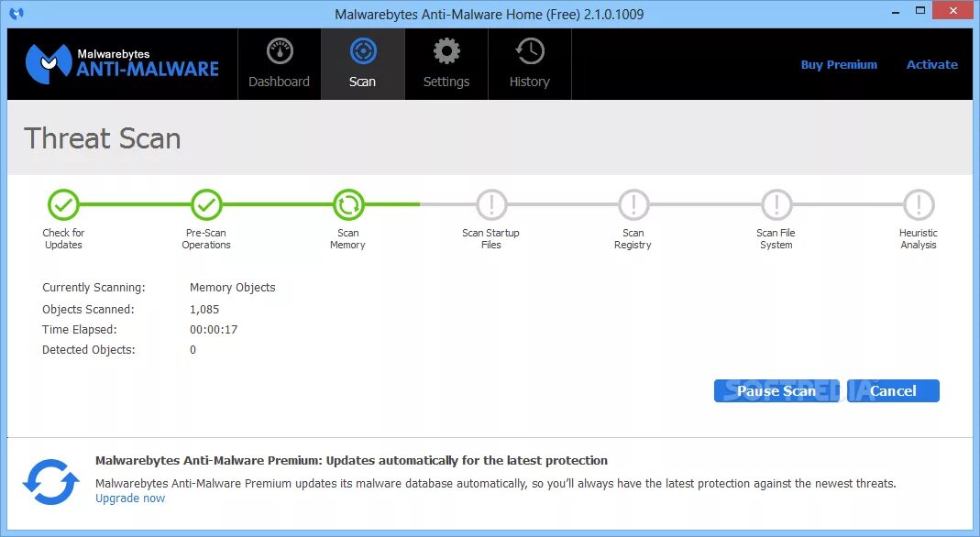The image size is (980, 537).
Task: Open the Dashboard tab
Action: click(279, 64)
